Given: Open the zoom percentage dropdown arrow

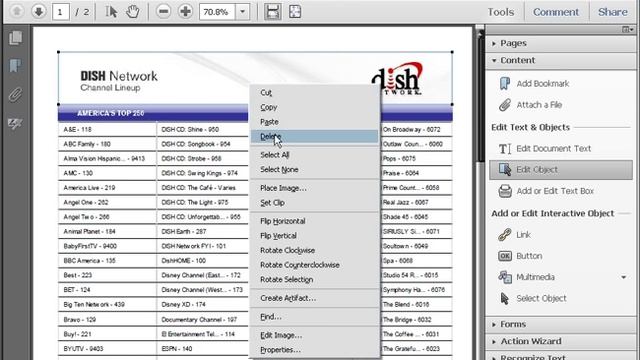Looking at the screenshot, I should click(x=242, y=11).
